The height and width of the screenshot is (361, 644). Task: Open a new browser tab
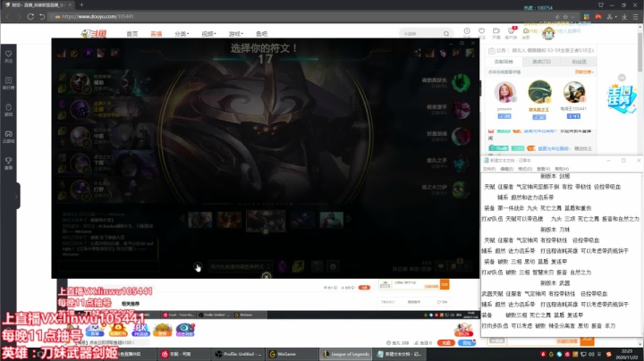(x=81, y=4)
